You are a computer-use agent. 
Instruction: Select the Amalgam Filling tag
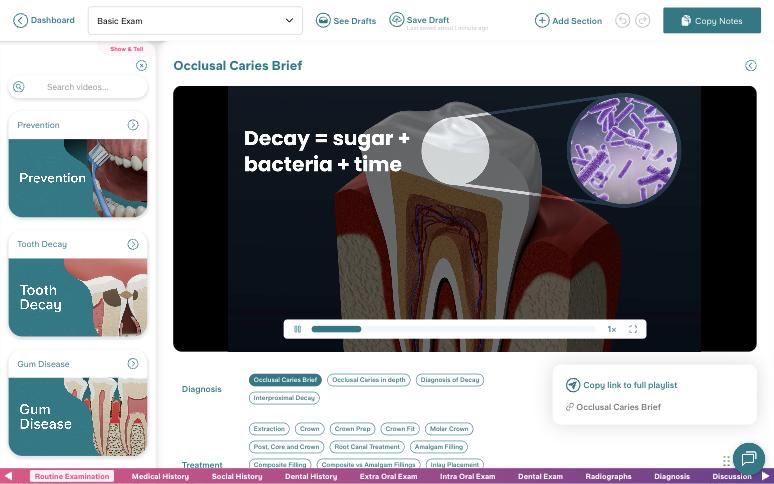click(439, 447)
